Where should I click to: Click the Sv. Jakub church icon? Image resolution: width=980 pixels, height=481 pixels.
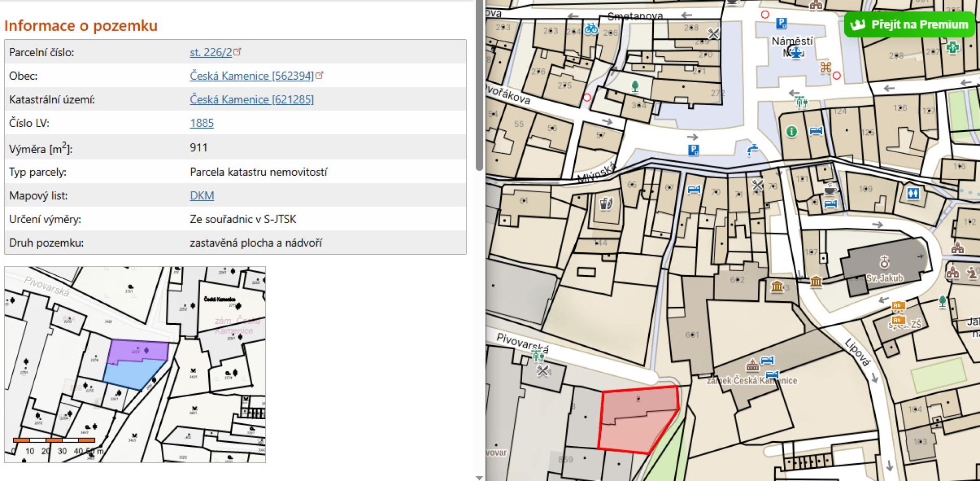(884, 263)
